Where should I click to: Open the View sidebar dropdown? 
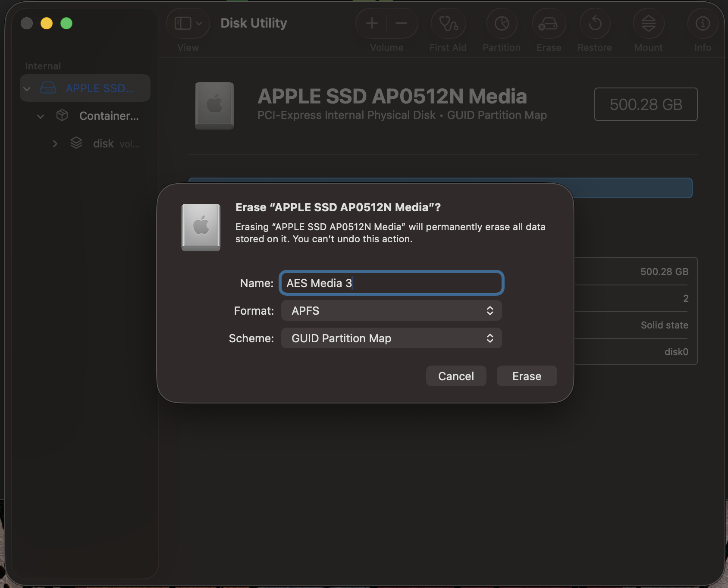(x=188, y=24)
